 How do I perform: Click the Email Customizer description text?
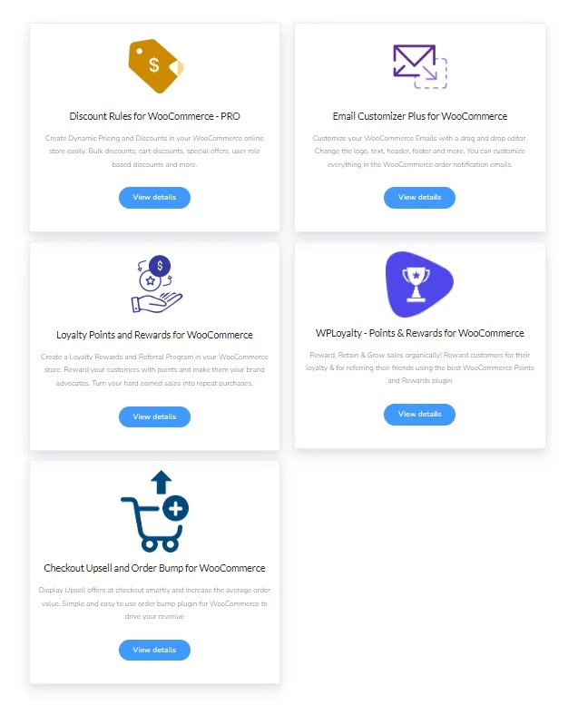420,151
